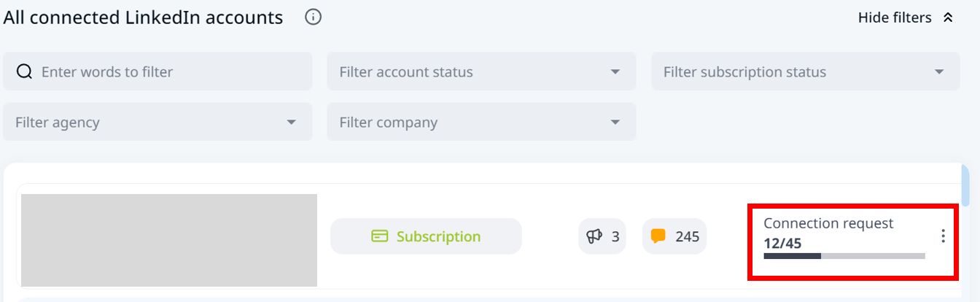This screenshot has height=302, width=980.
Task: Collapse filters using the double chevron icon
Action: (x=948, y=18)
